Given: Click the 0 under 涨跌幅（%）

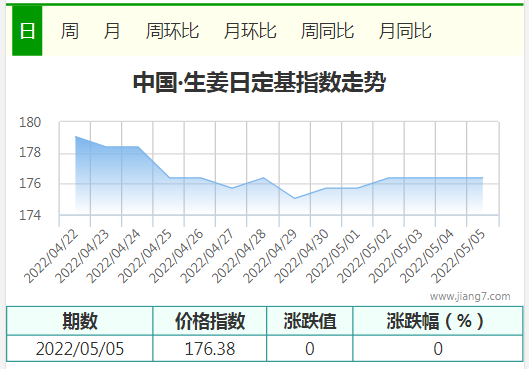Looking at the screenshot, I should pos(438,348).
